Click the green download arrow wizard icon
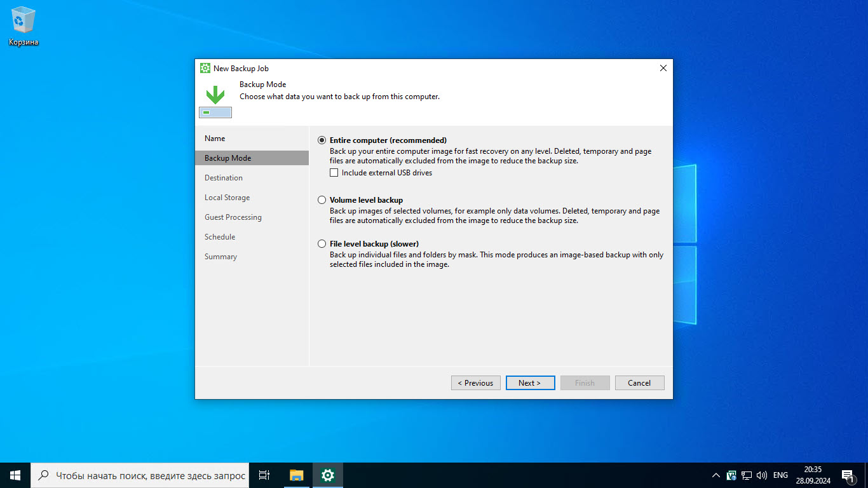 click(215, 100)
